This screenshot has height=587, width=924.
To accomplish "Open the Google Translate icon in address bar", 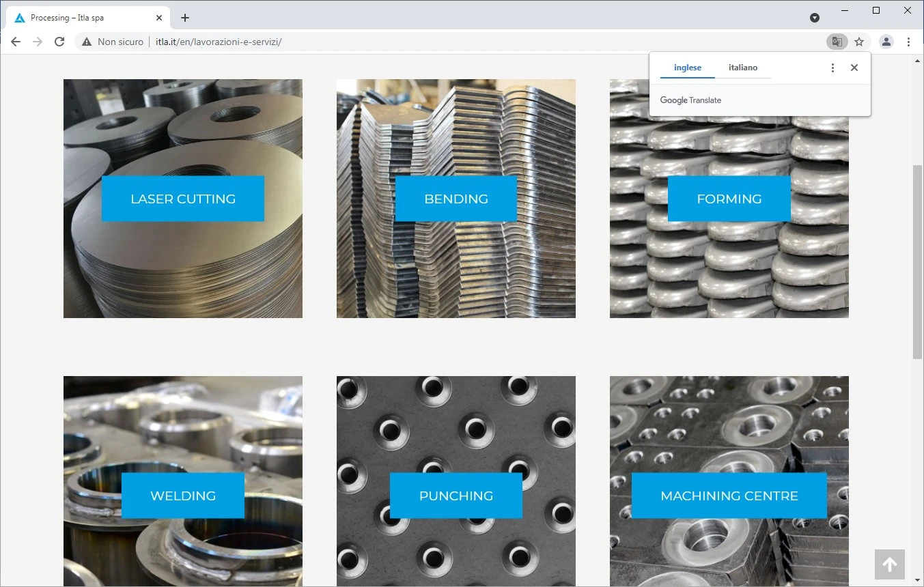I will [x=837, y=42].
